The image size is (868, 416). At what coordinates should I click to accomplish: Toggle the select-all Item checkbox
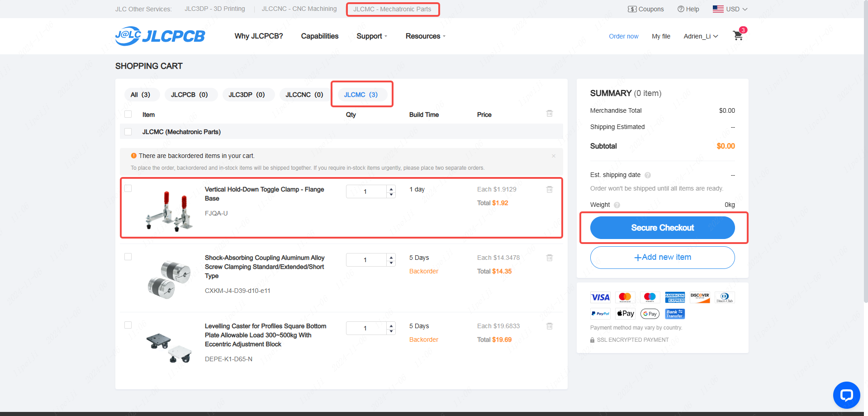tap(128, 114)
